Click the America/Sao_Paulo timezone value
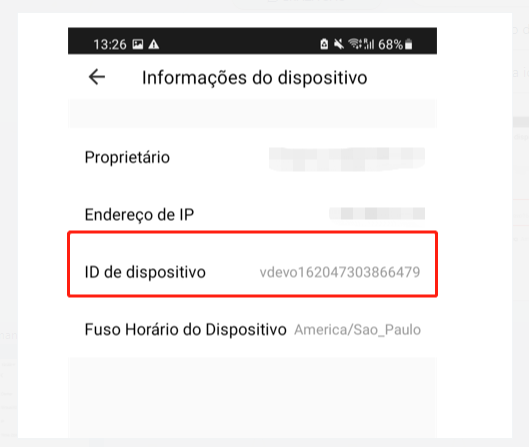The width and height of the screenshot is (529, 447). coord(357,330)
